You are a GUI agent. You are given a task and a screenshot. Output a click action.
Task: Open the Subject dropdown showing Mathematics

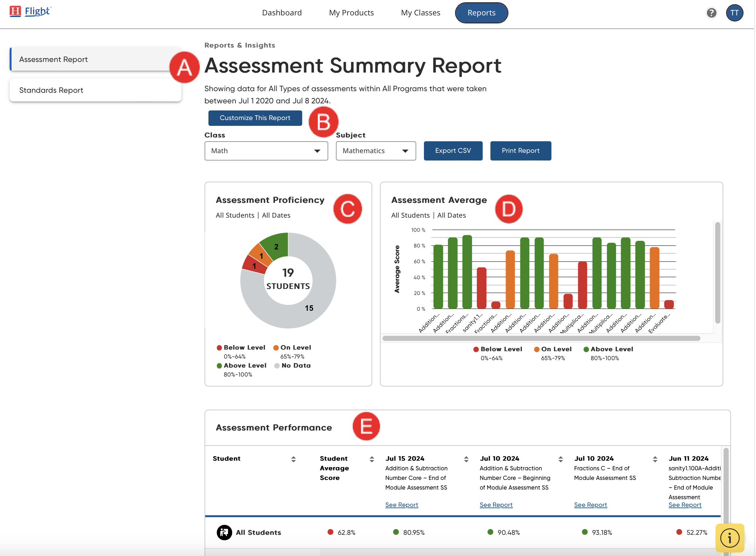coord(375,151)
